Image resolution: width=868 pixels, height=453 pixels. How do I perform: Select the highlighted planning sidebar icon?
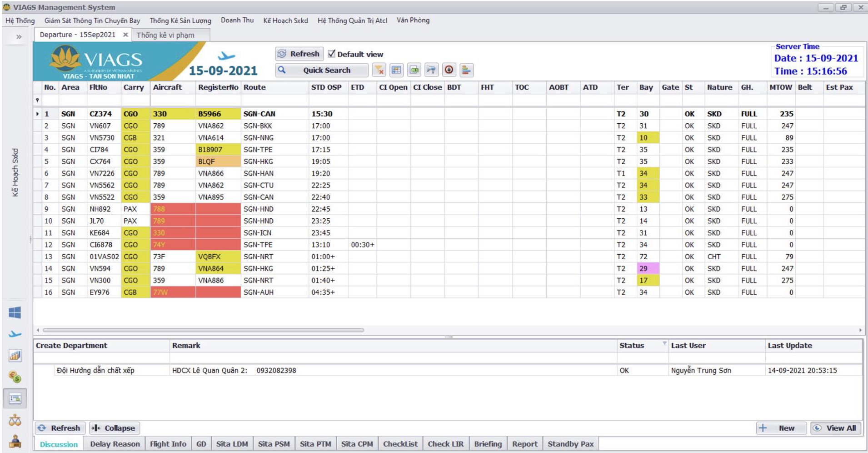click(15, 398)
